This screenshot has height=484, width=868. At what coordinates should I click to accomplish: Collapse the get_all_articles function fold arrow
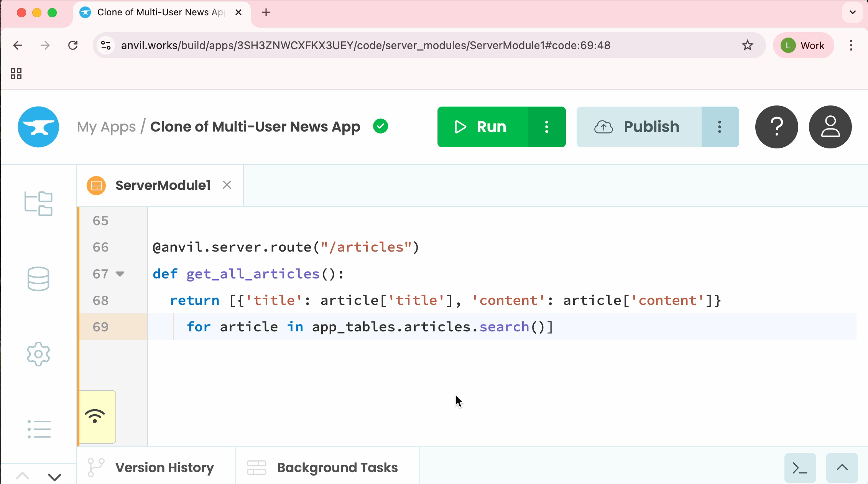120,274
